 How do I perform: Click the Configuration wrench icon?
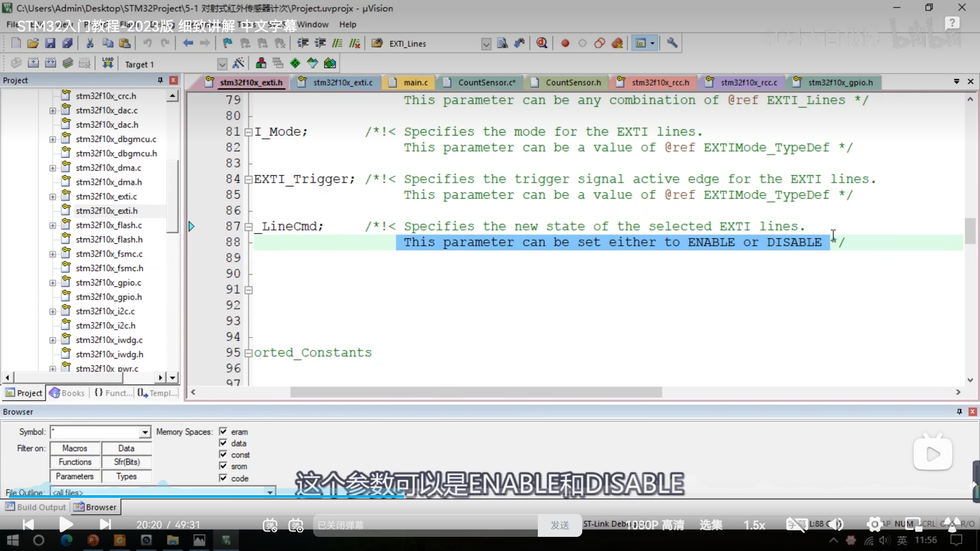pos(672,43)
